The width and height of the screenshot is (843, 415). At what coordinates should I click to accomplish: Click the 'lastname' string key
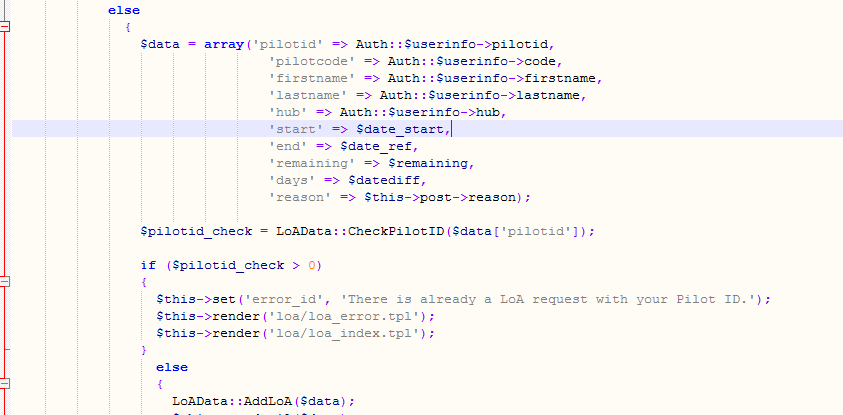(309, 95)
